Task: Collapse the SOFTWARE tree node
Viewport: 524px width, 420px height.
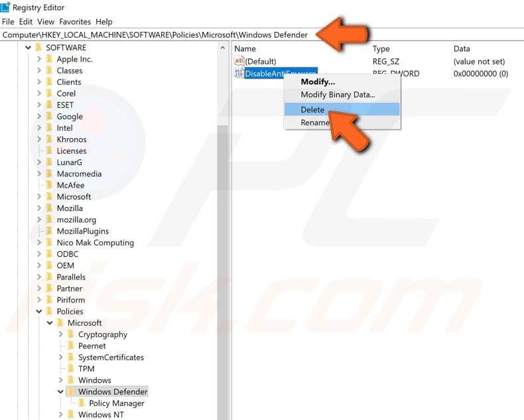Action: (x=28, y=48)
